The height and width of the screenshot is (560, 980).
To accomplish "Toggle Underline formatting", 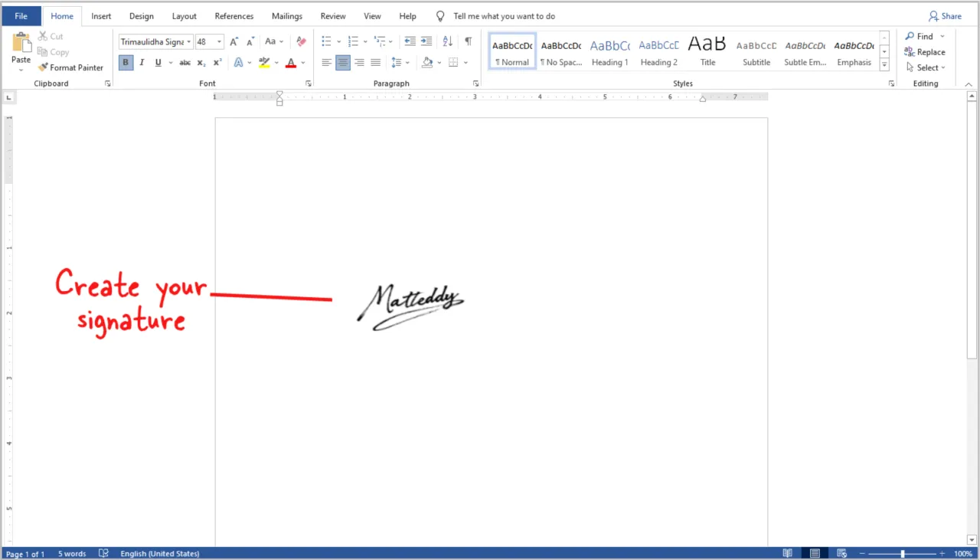I will tap(158, 63).
